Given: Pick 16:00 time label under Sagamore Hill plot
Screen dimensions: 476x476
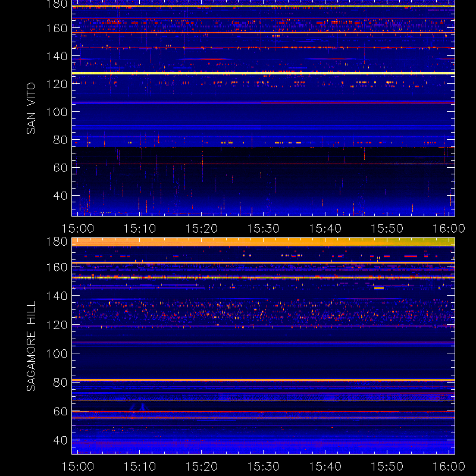Looking at the screenshot, I should pyautogui.click(x=449, y=466).
